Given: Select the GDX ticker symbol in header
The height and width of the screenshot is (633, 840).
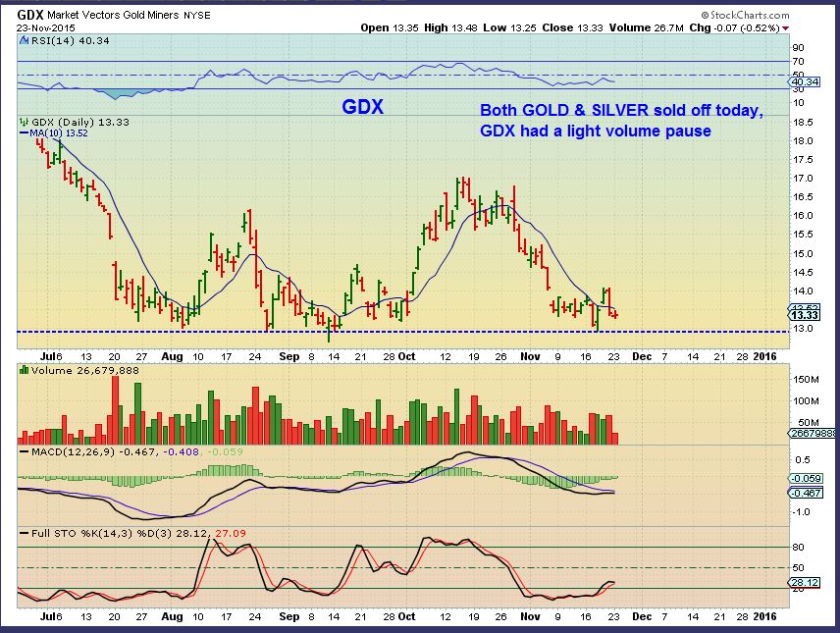Looking at the screenshot, I should pyautogui.click(x=30, y=15).
